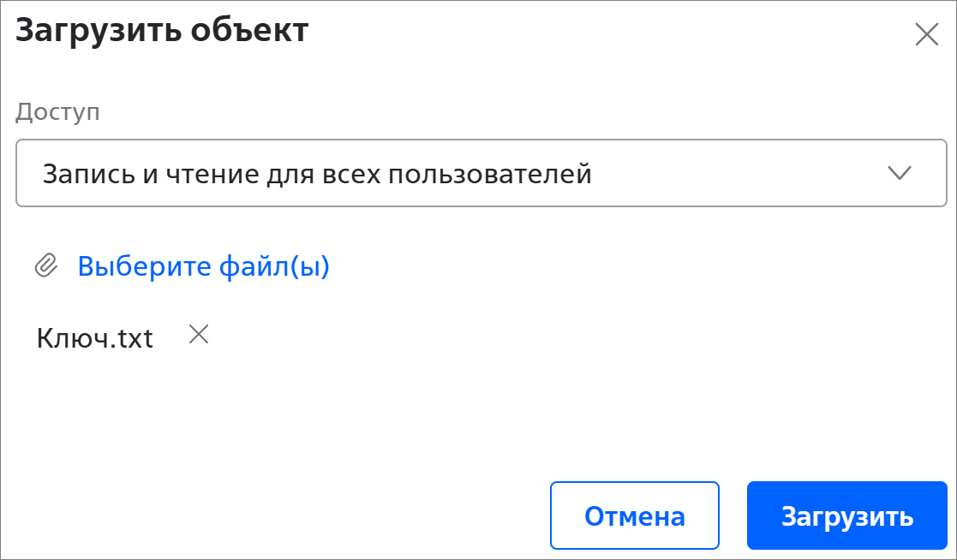
Task: Delete the attached Ключ.txt from the list
Action: pyautogui.click(x=199, y=335)
